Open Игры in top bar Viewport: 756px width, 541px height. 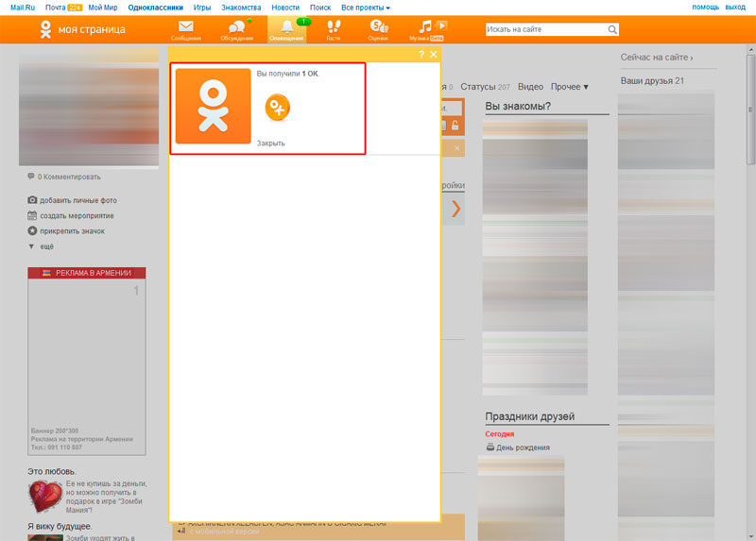coord(202,8)
